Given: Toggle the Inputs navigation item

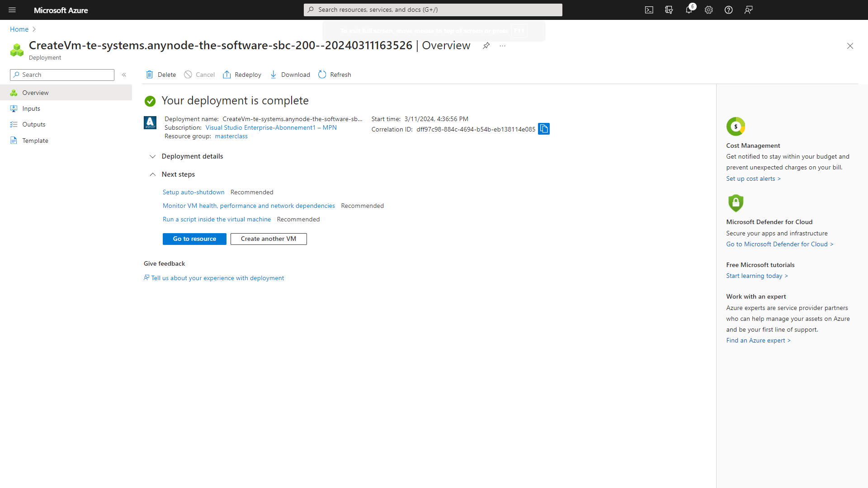Looking at the screenshot, I should (x=30, y=108).
